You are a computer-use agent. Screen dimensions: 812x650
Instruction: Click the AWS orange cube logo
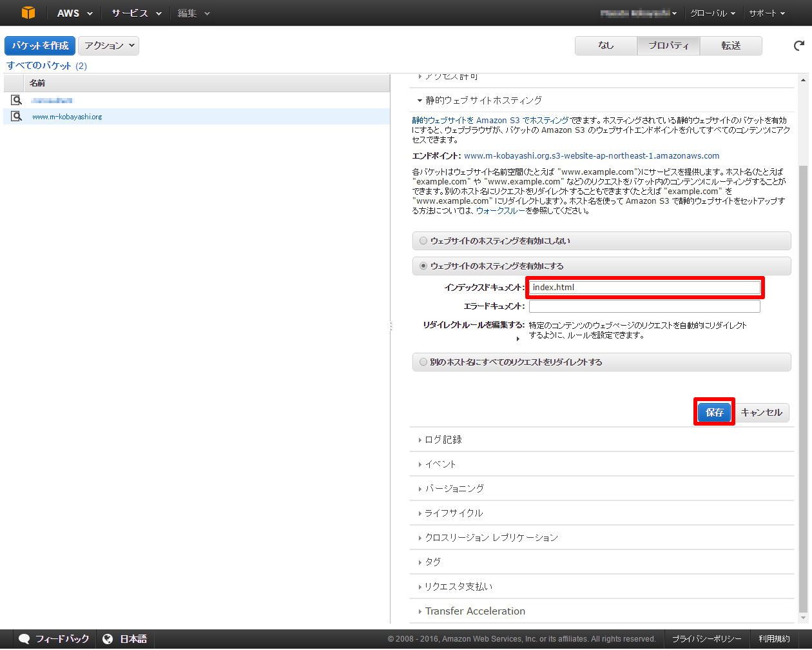(x=28, y=13)
